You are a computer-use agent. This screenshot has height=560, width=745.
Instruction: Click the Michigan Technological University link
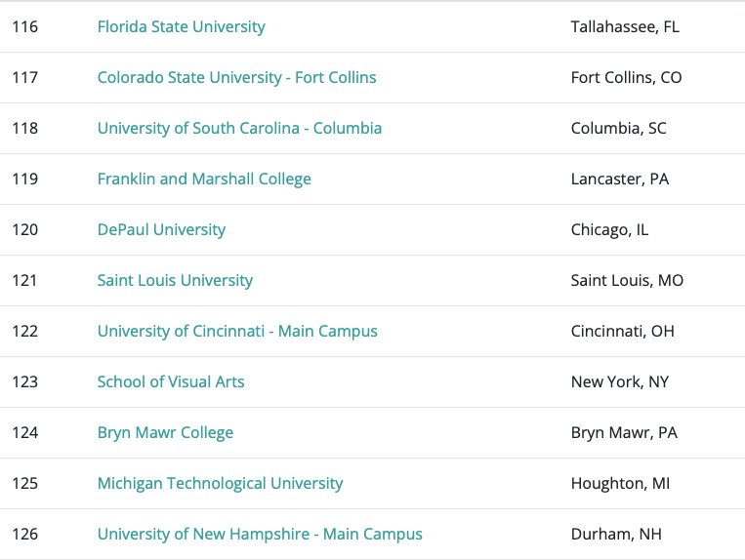click(x=220, y=484)
